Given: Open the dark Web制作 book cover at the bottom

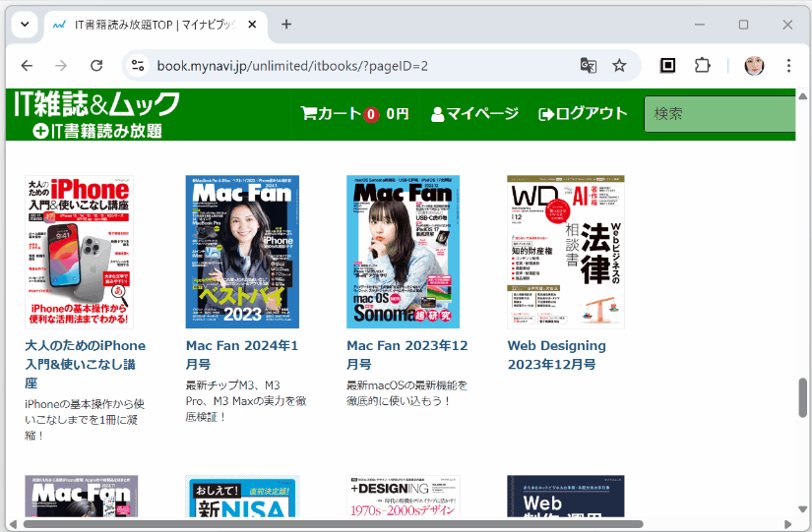Looking at the screenshot, I should [x=566, y=497].
